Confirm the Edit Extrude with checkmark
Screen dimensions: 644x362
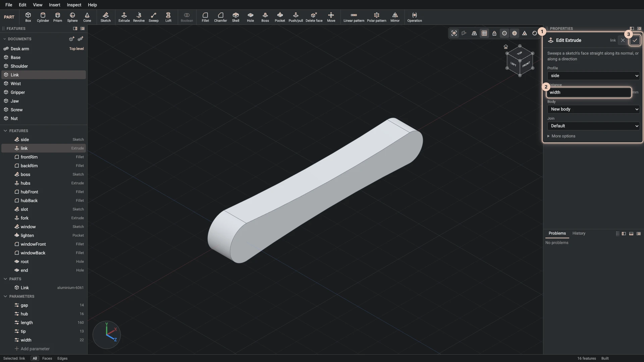coord(635,40)
